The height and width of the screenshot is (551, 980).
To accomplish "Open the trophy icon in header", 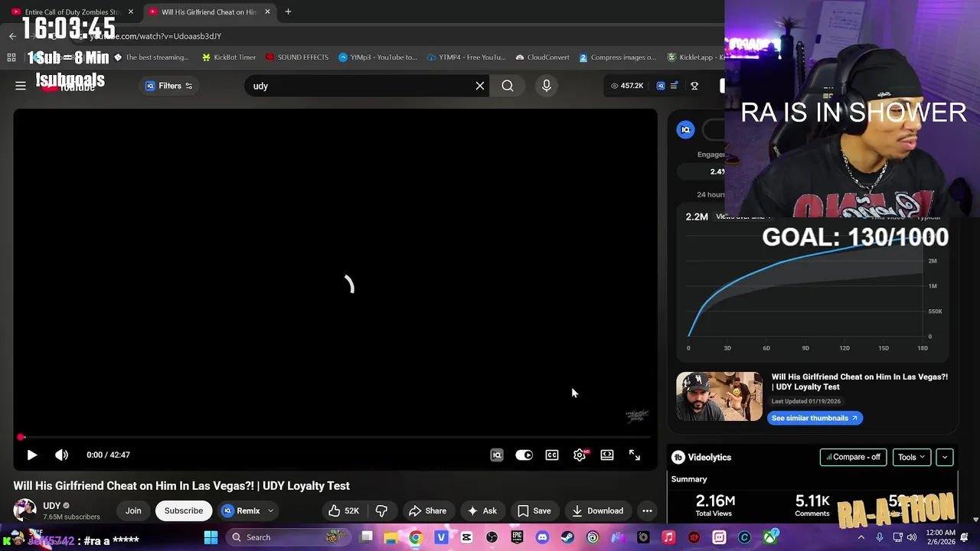I will pyautogui.click(x=694, y=86).
